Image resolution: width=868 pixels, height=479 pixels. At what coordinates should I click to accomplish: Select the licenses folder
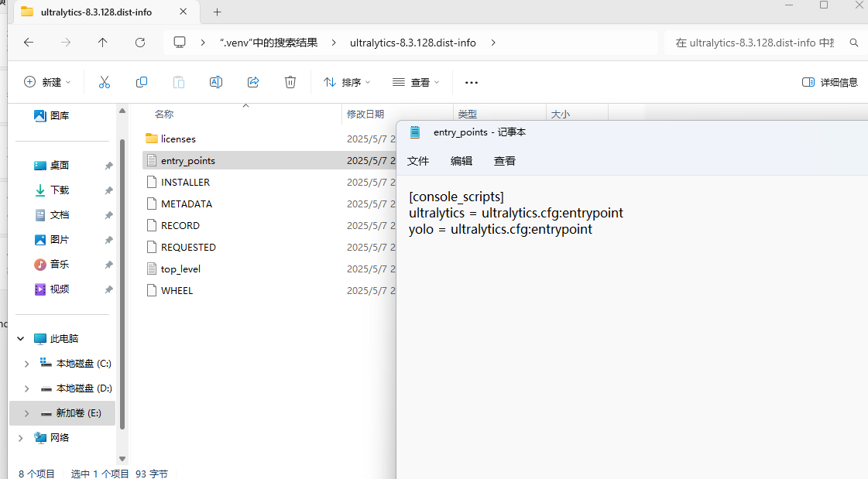point(177,139)
